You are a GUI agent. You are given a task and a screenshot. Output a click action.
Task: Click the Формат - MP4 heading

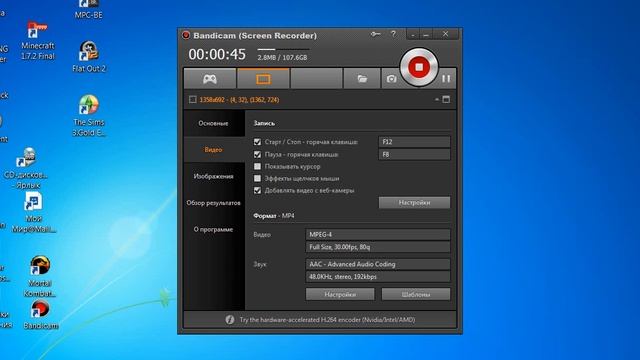tap(273, 216)
